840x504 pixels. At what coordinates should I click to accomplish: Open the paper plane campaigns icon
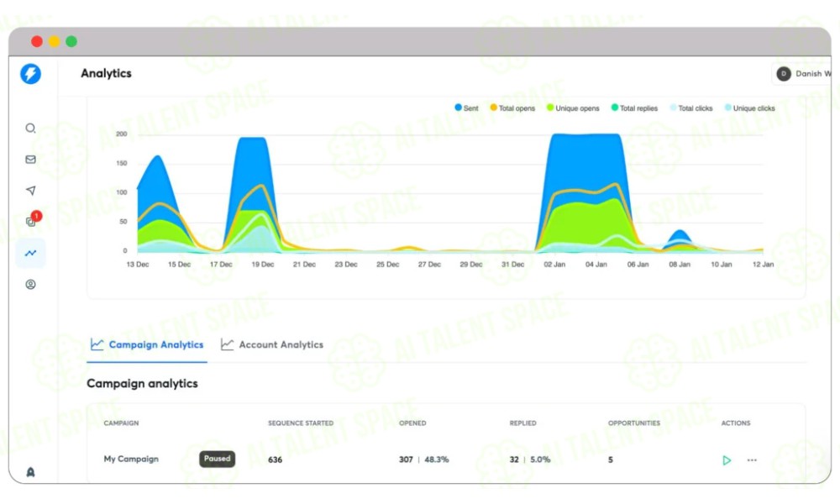pos(30,190)
